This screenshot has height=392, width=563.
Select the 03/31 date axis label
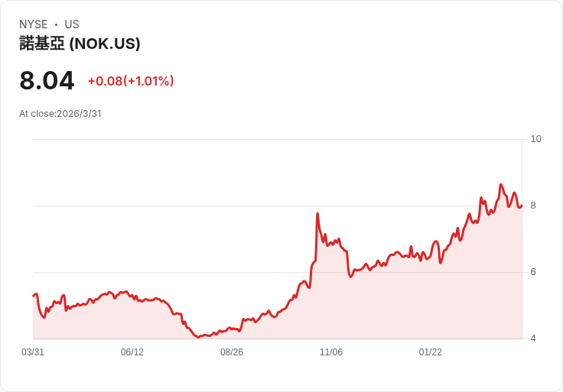coord(33,352)
